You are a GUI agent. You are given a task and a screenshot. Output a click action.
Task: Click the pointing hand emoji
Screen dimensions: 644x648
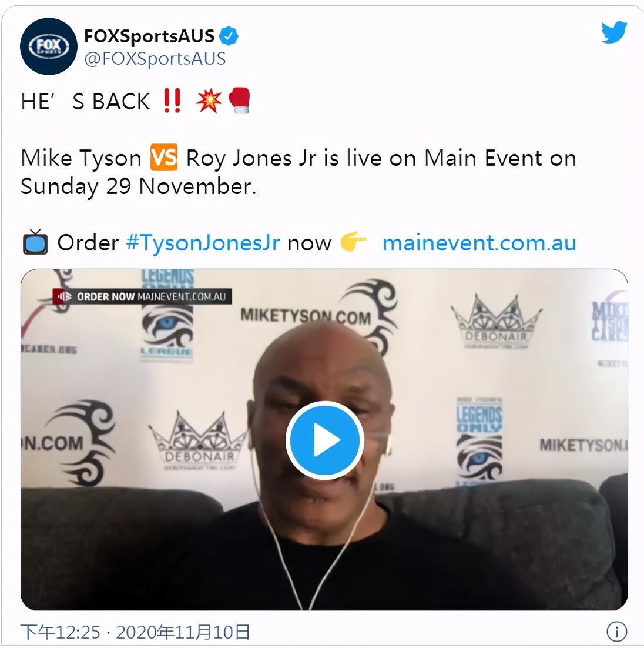click(x=353, y=242)
